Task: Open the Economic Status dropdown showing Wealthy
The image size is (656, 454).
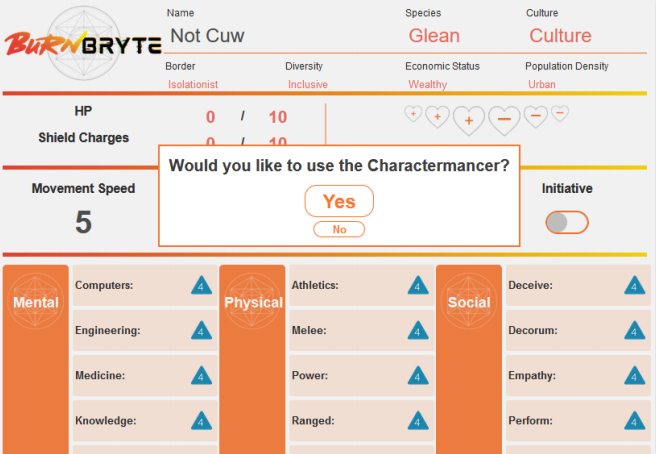Action: 428,85
